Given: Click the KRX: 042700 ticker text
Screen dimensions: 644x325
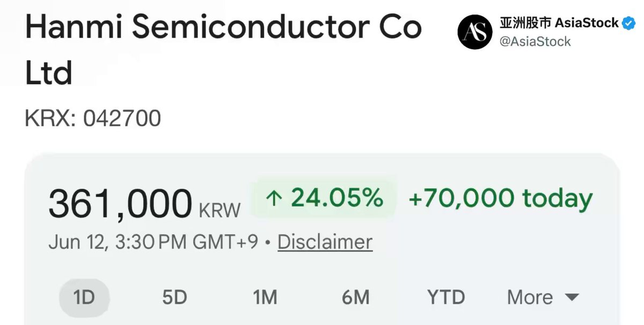Looking at the screenshot, I should (93, 119).
